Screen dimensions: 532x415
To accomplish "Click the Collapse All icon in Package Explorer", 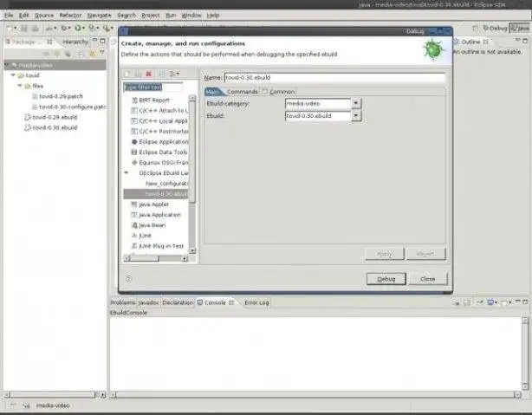I will (x=81, y=54).
